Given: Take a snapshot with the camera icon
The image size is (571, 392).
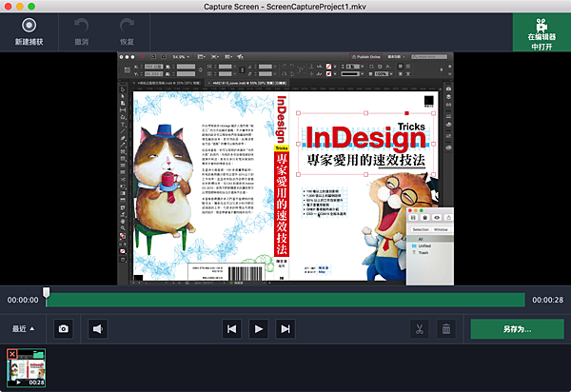Looking at the screenshot, I should (63, 329).
